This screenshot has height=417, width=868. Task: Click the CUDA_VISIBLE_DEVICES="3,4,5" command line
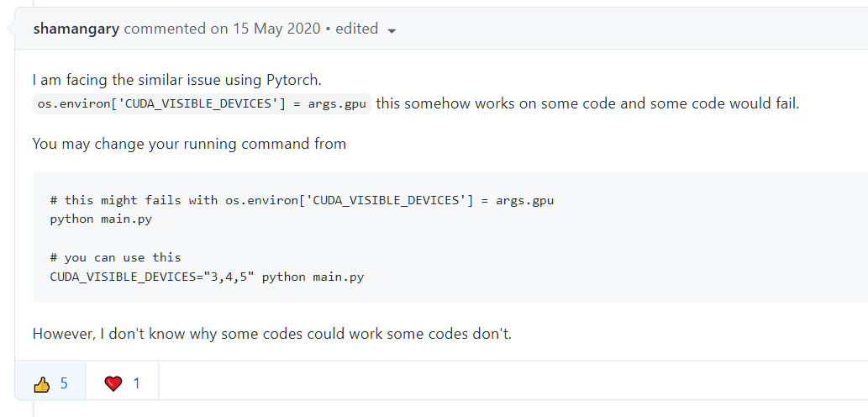tap(207, 277)
